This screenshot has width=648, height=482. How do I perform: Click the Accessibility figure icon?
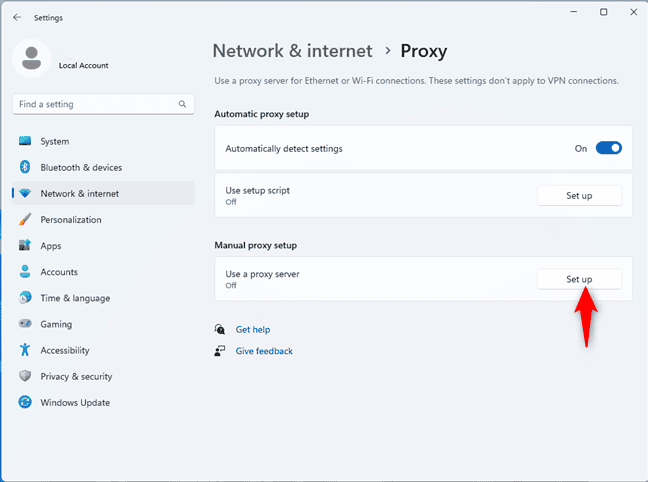coord(25,350)
